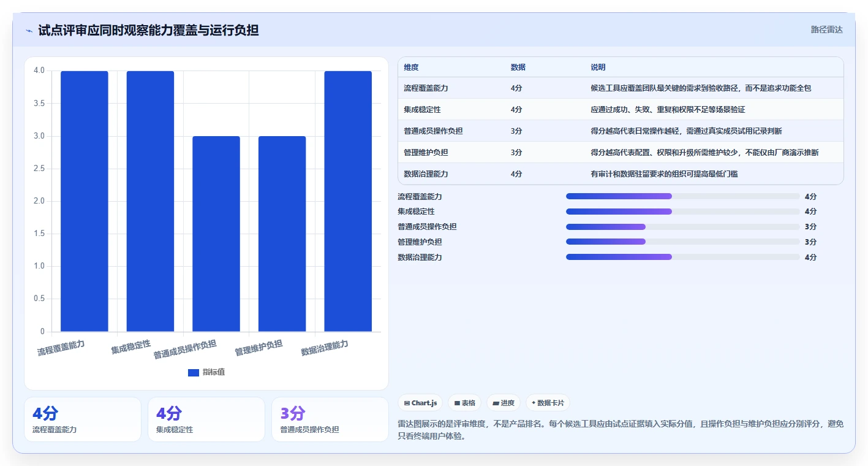Screen dimensions: 868x466
Task: Click the 表格 chip
Action: pos(465,403)
